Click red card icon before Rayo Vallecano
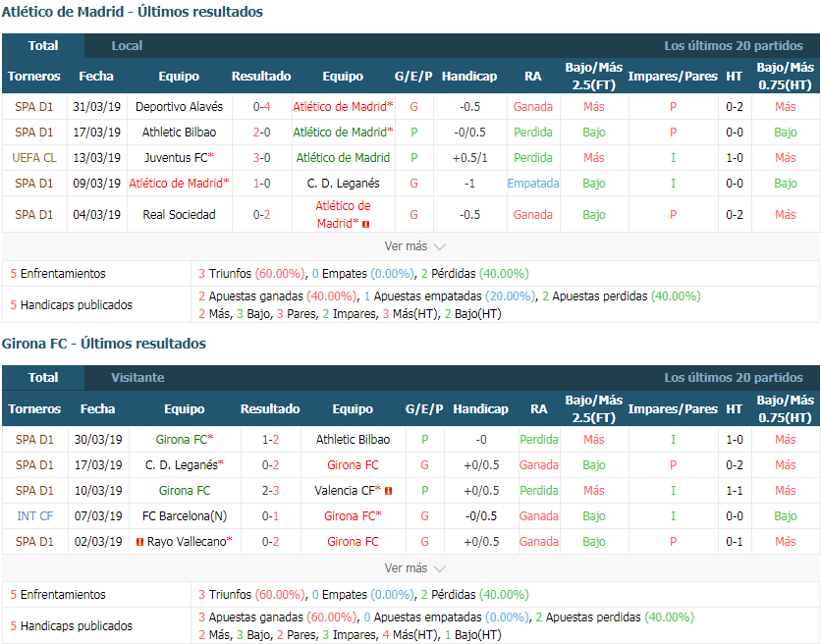The image size is (821, 644). click(x=139, y=542)
